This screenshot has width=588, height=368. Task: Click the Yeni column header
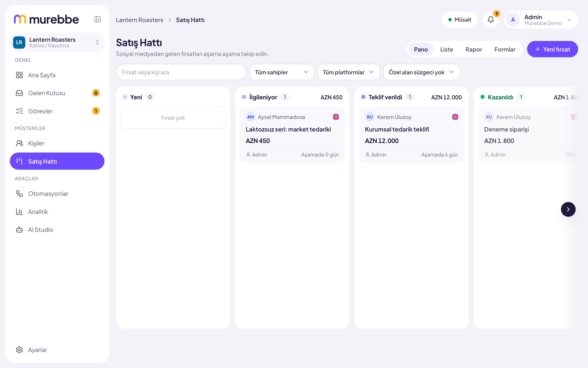(x=136, y=97)
